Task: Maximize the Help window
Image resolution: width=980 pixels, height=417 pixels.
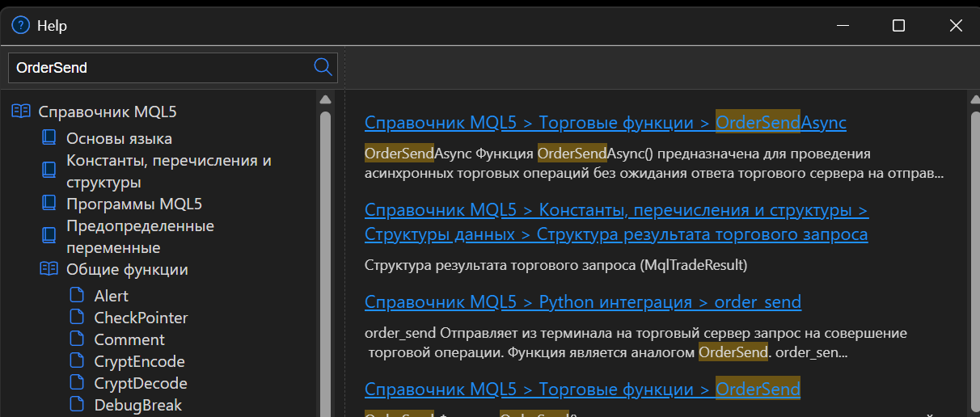Action: 898,26
